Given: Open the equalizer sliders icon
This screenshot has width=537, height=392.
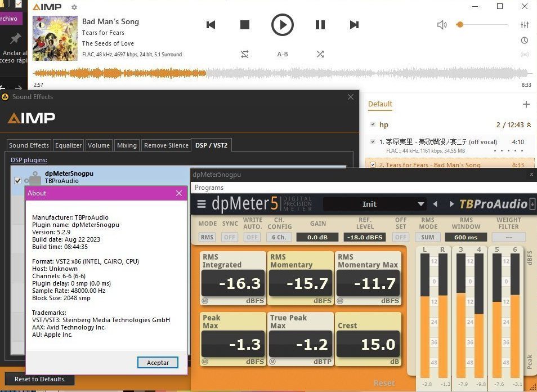Looking at the screenshot, I should click(x=525, y=25).
